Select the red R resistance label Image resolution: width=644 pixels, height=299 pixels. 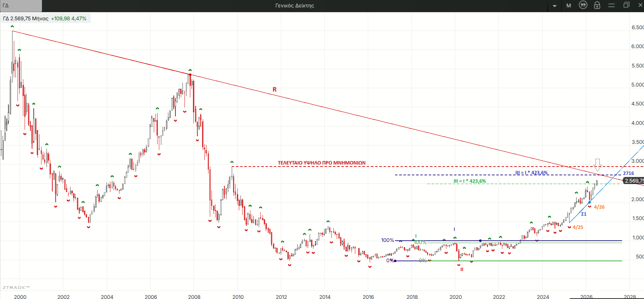click(x=275, y=89)
